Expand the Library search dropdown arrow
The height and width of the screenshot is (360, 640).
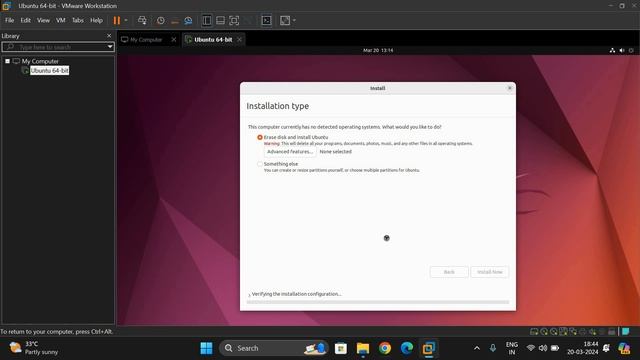[x=110, y=47]
